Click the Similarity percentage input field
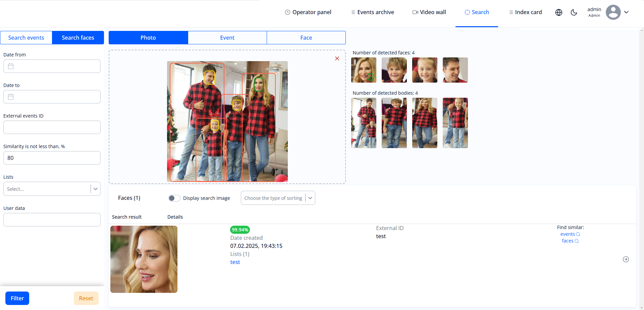The height and width of the screenshot is (310, 644). tap(52, 158)
